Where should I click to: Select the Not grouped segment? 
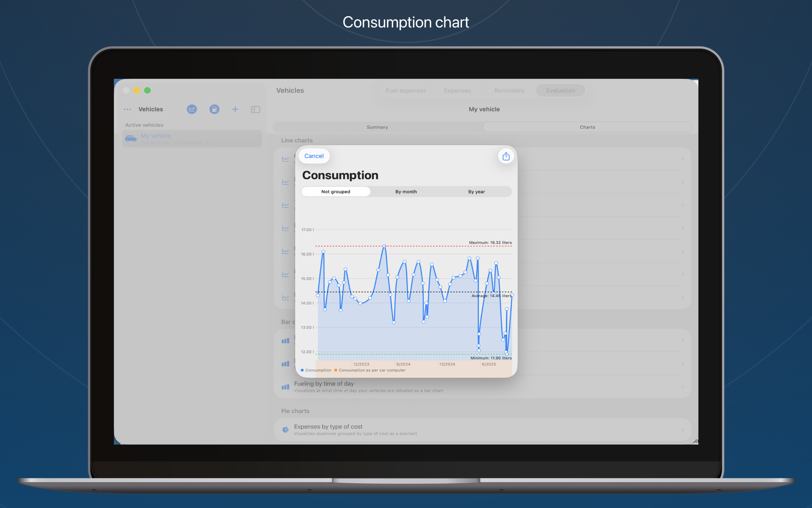pos(336,192)
